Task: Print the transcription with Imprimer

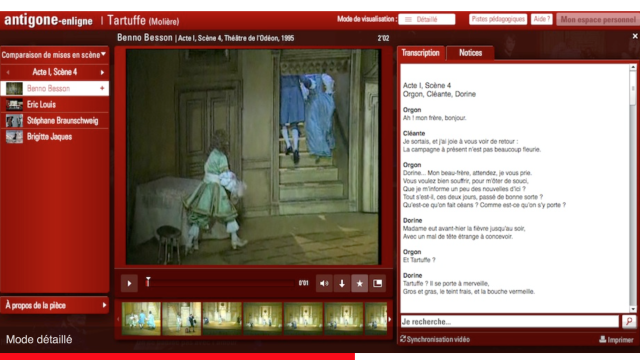Action: click(x=616, y=340)
